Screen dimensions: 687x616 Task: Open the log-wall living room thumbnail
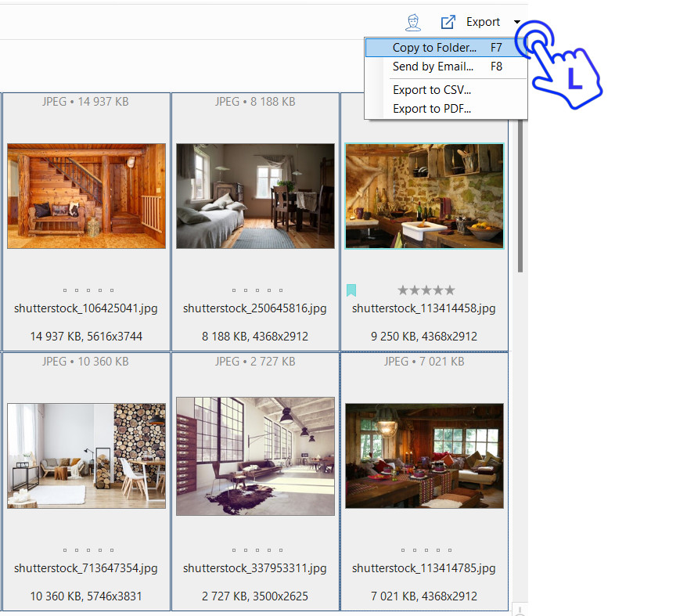point(87,456)
